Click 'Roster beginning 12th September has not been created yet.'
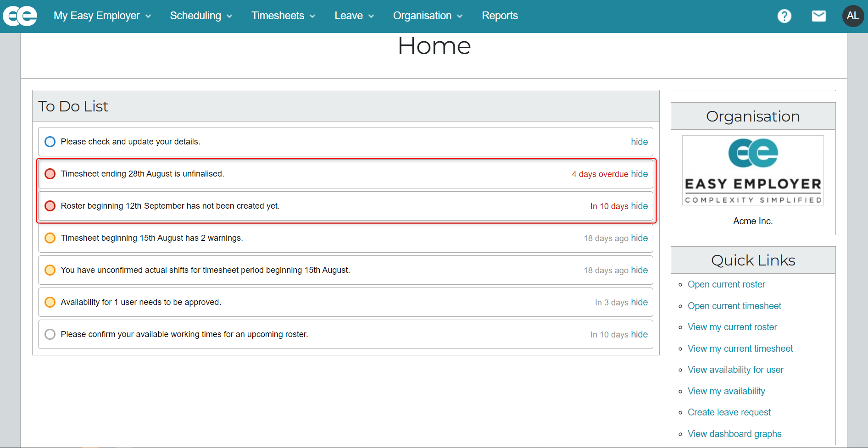This screenshot has height=448, width=868. pos(170,206)
